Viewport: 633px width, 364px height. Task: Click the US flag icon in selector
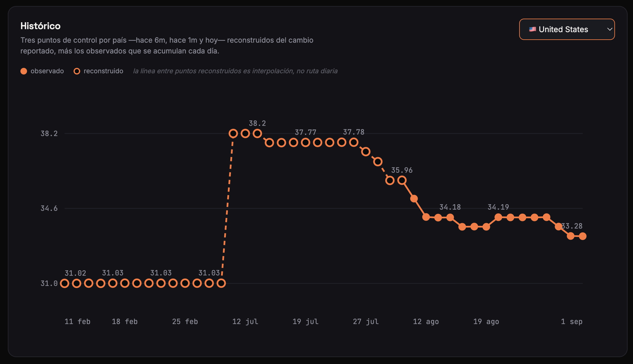coord(532,29)
